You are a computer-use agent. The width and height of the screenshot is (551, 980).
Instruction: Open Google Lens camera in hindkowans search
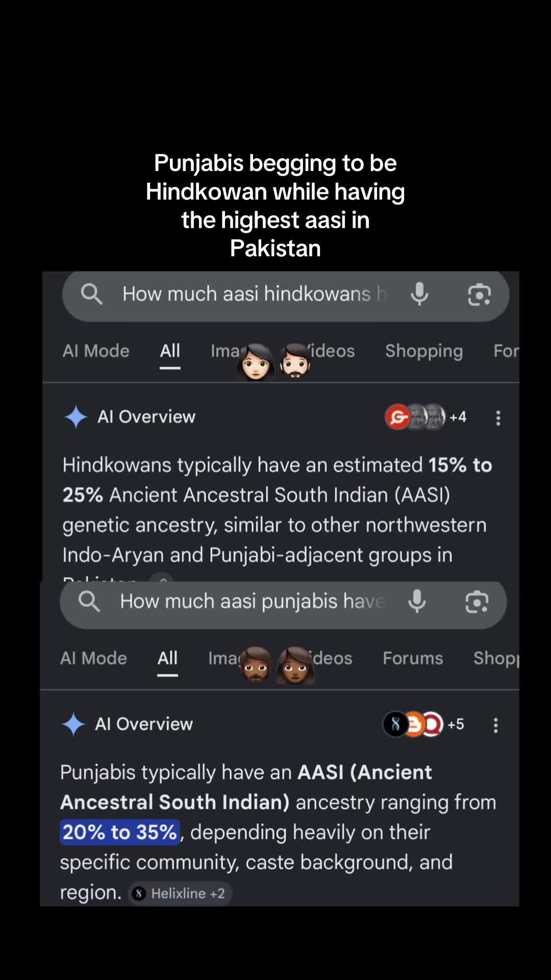pyautogui.click(x=479, y=295)
